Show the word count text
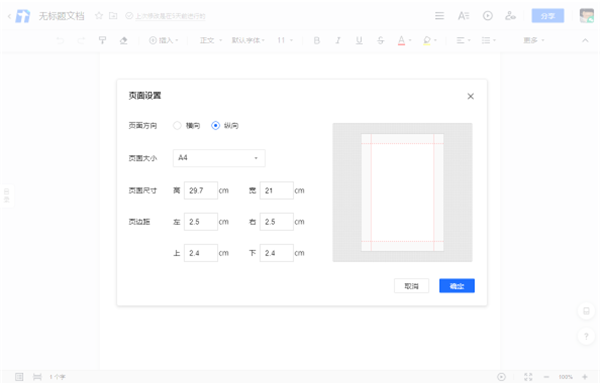 pos(57,377)
